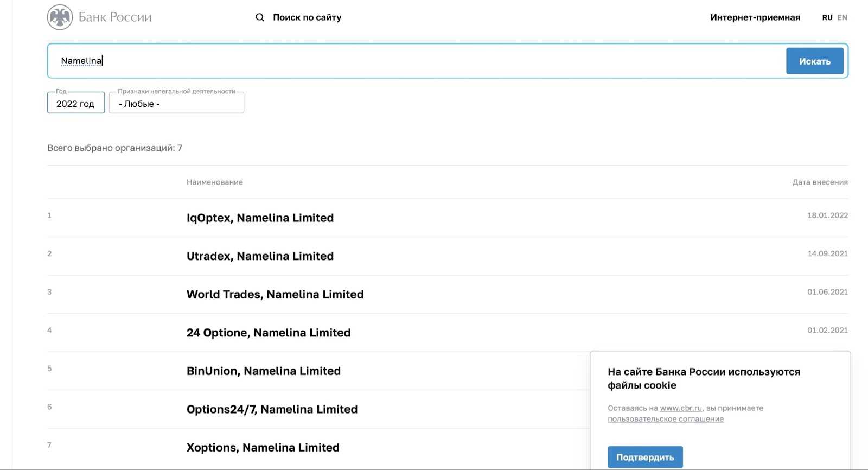Screen dimensions: 868x470
Task: Open the Год year dropdown
Action: click(x=76, y=103)
